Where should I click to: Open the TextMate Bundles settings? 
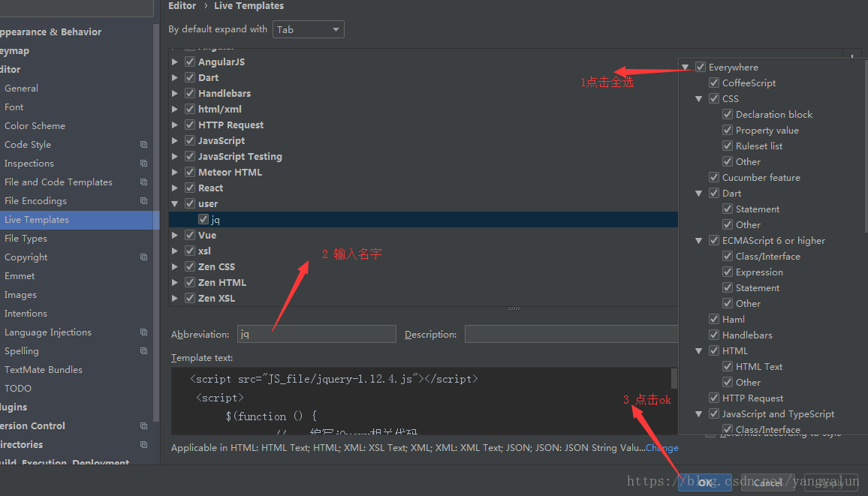coord(44,370)
